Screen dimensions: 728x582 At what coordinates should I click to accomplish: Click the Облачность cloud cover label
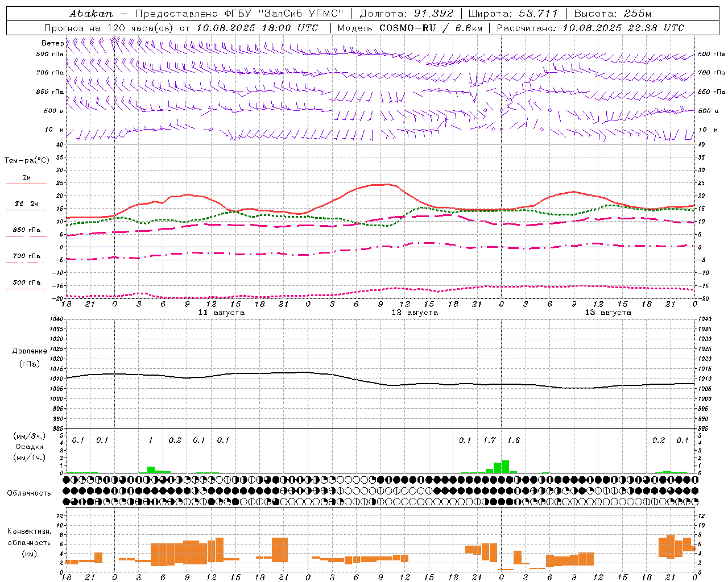point(29,493)
